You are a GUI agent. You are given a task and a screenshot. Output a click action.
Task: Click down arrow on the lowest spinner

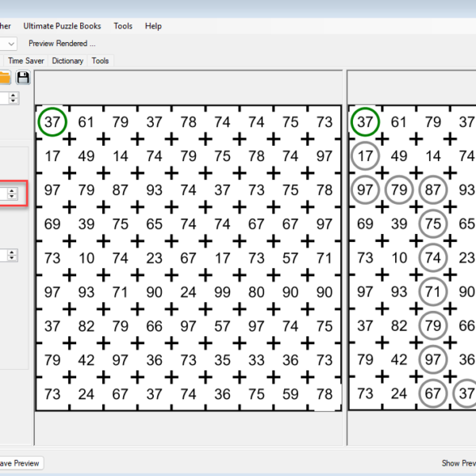click(12, 259)
